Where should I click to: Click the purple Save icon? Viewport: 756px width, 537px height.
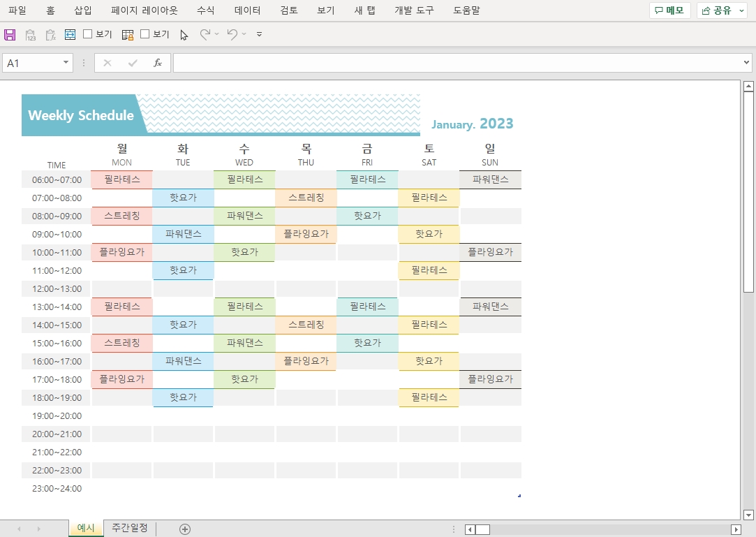10,35
